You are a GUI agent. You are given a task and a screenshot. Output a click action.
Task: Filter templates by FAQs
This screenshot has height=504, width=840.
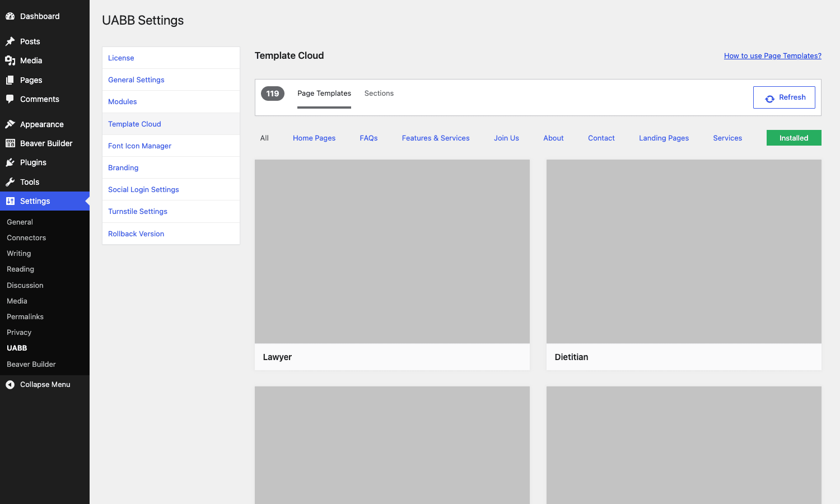[368, 138]
